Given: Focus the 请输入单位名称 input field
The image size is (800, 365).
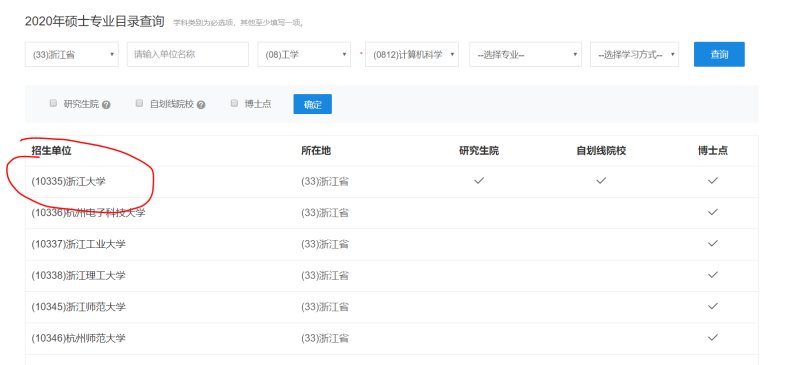Looking at the screenshot, I should pyautogui.click(x=188, y=54).
